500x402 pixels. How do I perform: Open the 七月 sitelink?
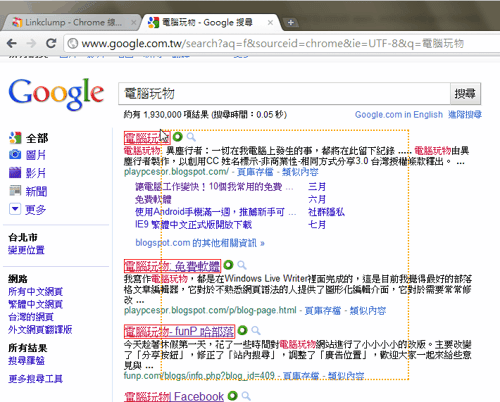point(317,225)
